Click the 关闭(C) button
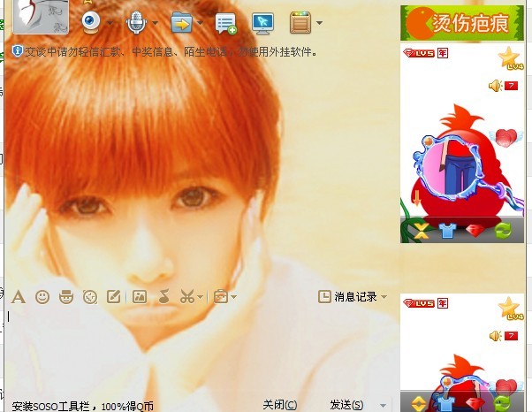This screenshot has height=412, width=532. [280, 405]
